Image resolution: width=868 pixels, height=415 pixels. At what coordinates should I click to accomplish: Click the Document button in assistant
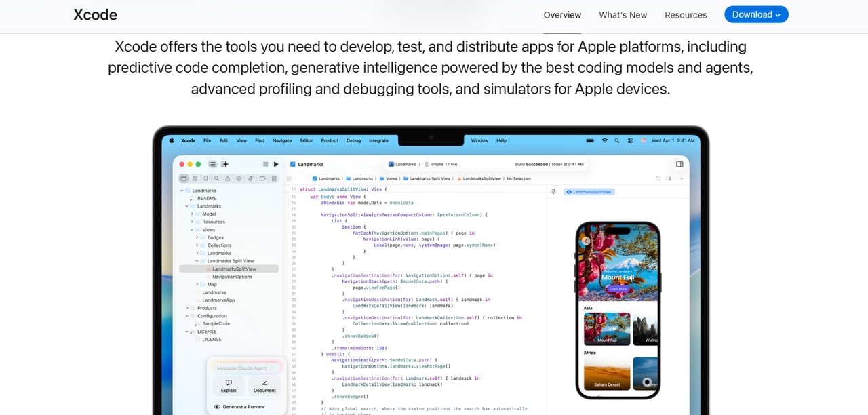pyautogui.click(x=264, y=386)
